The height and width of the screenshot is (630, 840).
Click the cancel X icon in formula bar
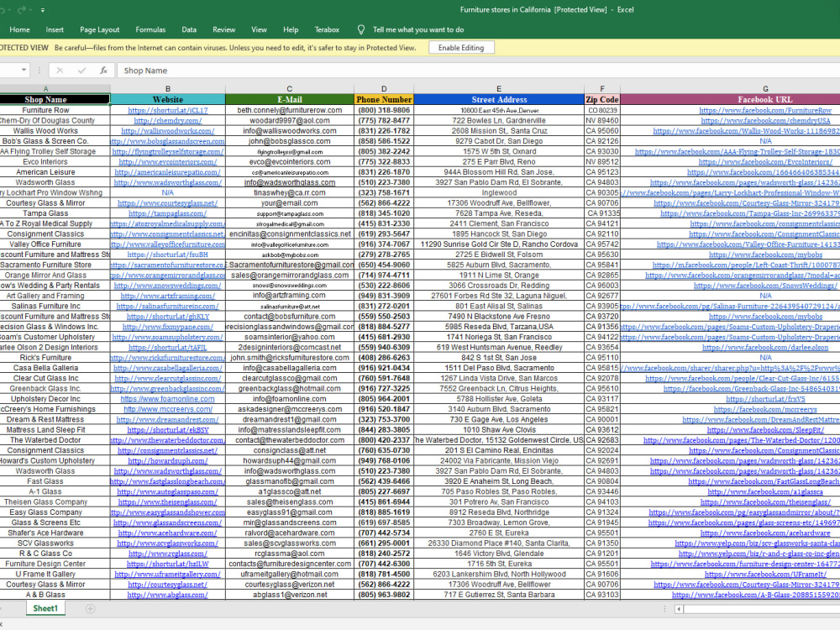click(x=60, y=71)
